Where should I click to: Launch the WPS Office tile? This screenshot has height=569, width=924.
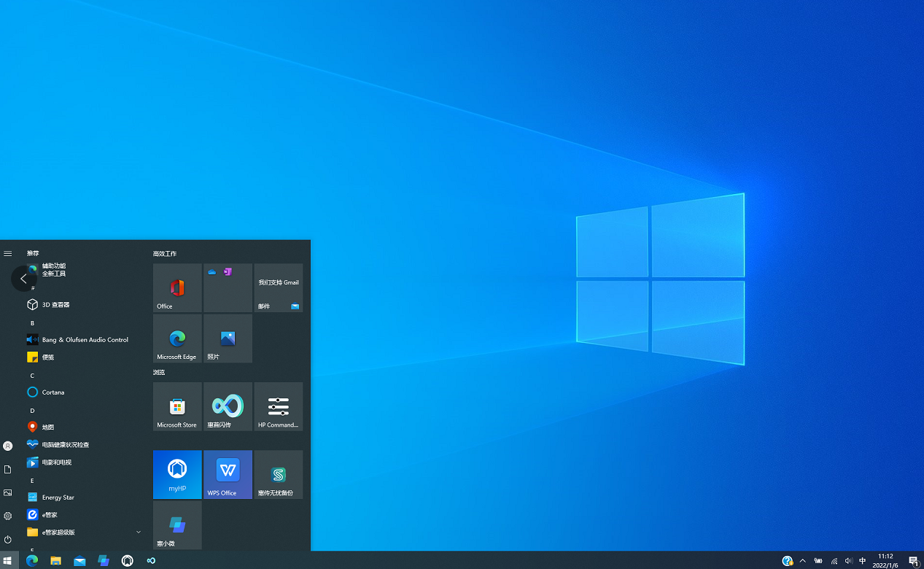[x=228, y=474]
